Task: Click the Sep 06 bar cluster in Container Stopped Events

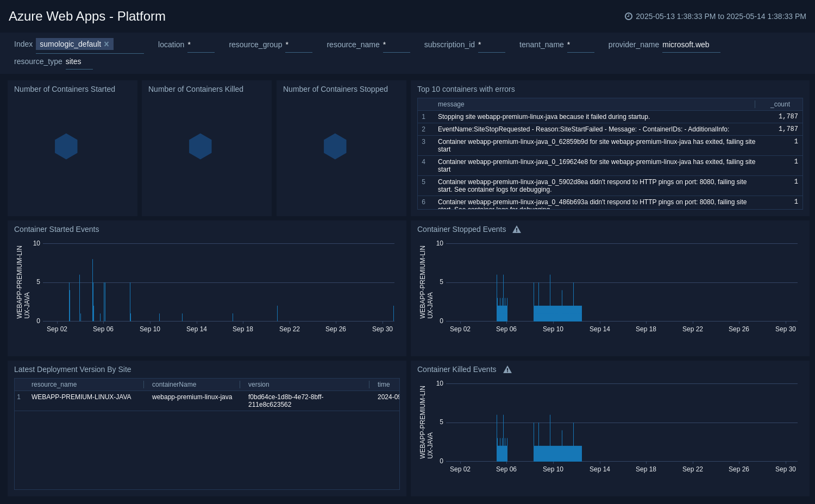Action: tap(502, 313)
